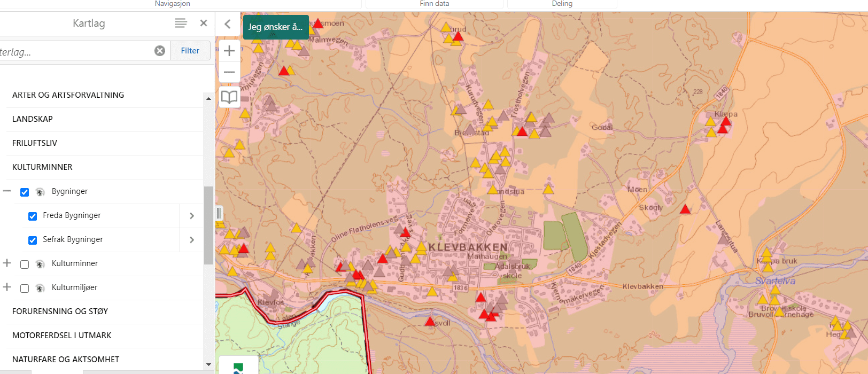Screen dimensions: 868x374
Task: Collapse side panel with left arrow
Action: click(228, 24)
